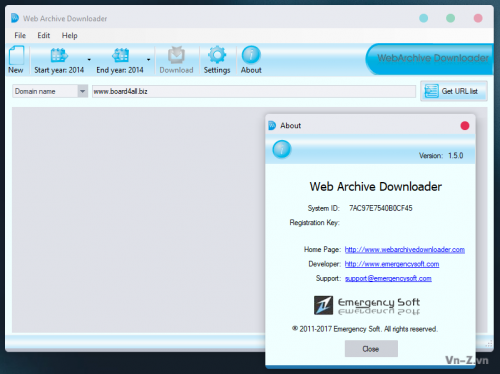Open the Domain name combo box
Viewport: 500px width, 374px height.
point(50,91)
